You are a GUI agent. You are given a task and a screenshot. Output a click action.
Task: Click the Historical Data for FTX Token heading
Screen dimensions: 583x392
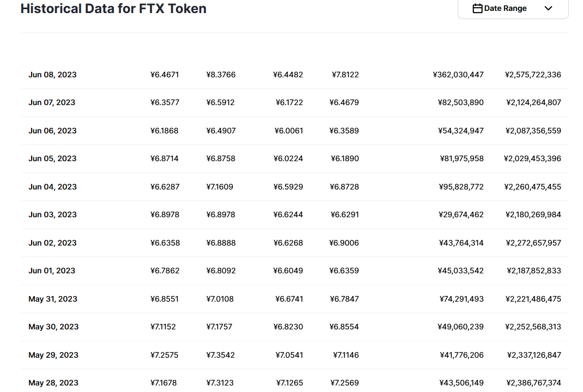(x=113, y=9)
